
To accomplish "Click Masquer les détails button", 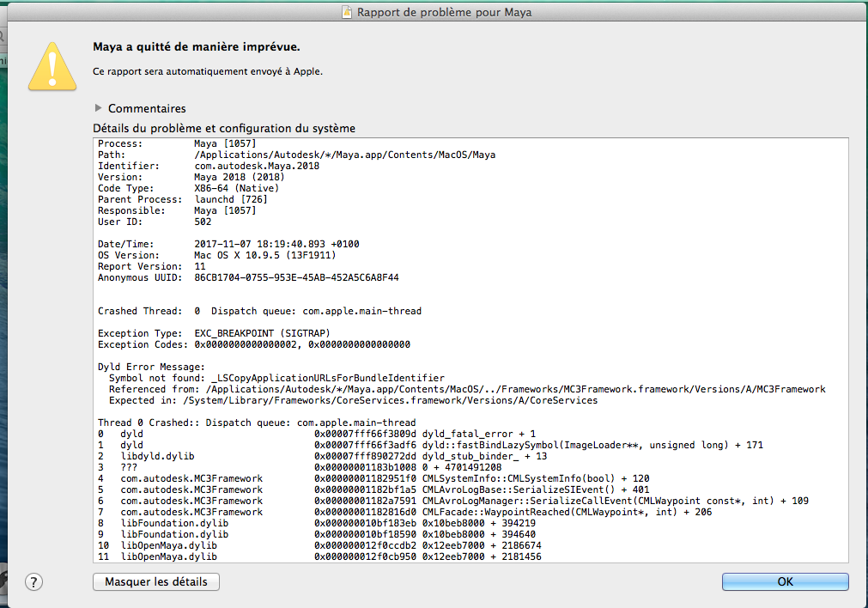I will pyautogui.click(x=156, y=581).
